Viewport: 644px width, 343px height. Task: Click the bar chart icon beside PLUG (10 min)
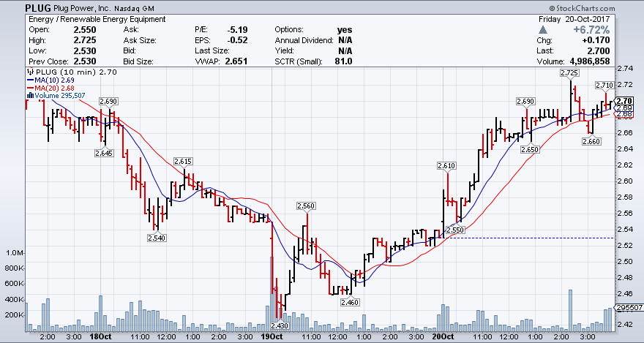click(29, 72)
